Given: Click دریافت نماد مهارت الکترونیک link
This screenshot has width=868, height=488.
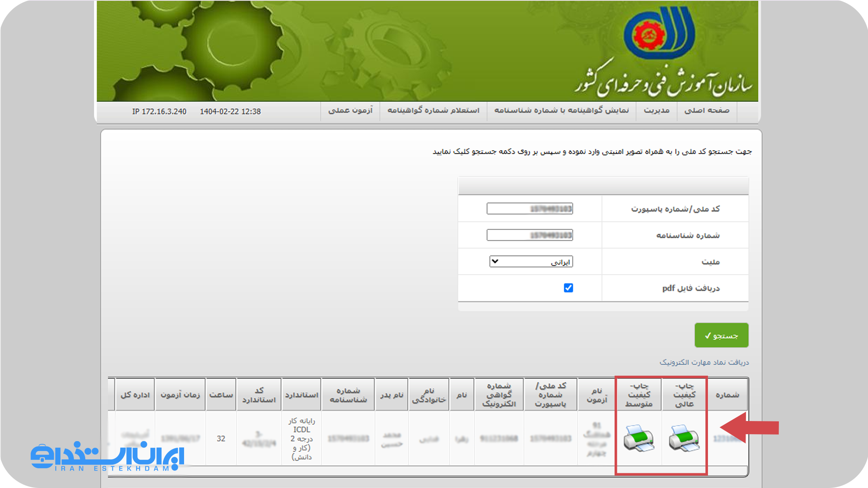Looking at the screenshot, I should (704, 362).
